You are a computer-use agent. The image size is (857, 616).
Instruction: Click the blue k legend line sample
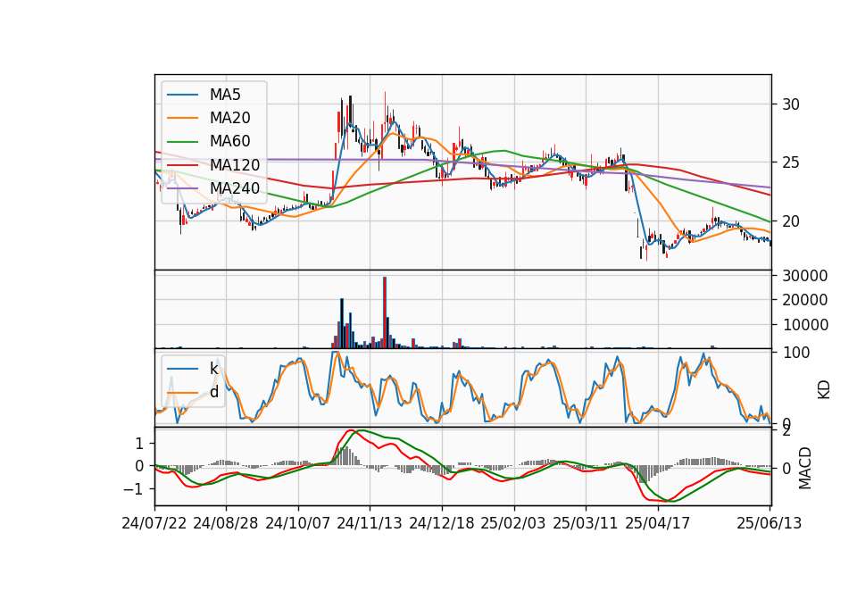click(182, 369)
